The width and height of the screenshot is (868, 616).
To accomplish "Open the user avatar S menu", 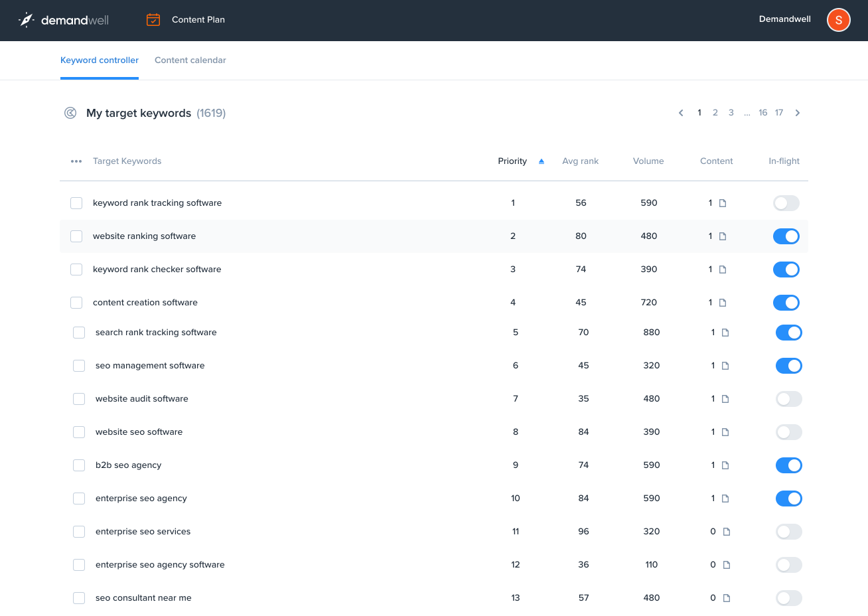I will coord(838,20).
